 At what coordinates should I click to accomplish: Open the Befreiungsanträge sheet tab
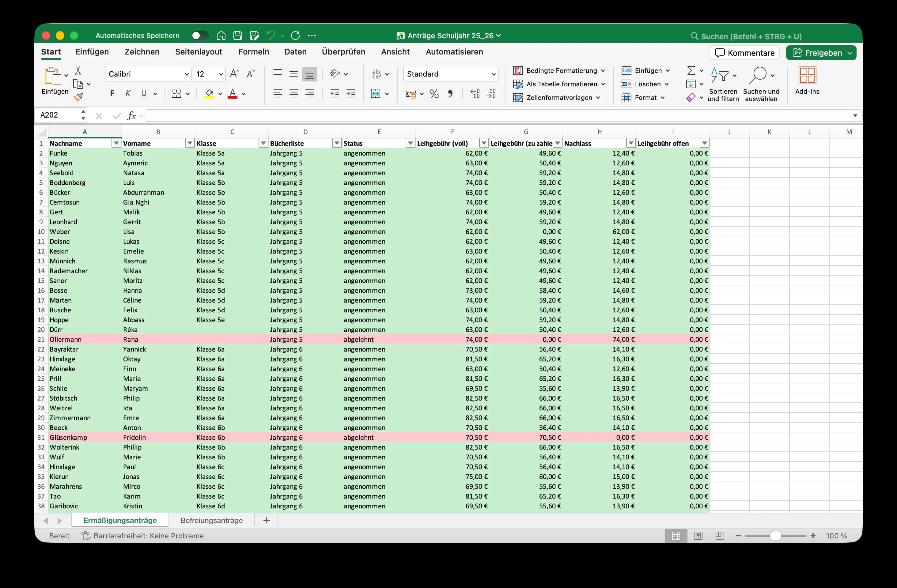211,520
